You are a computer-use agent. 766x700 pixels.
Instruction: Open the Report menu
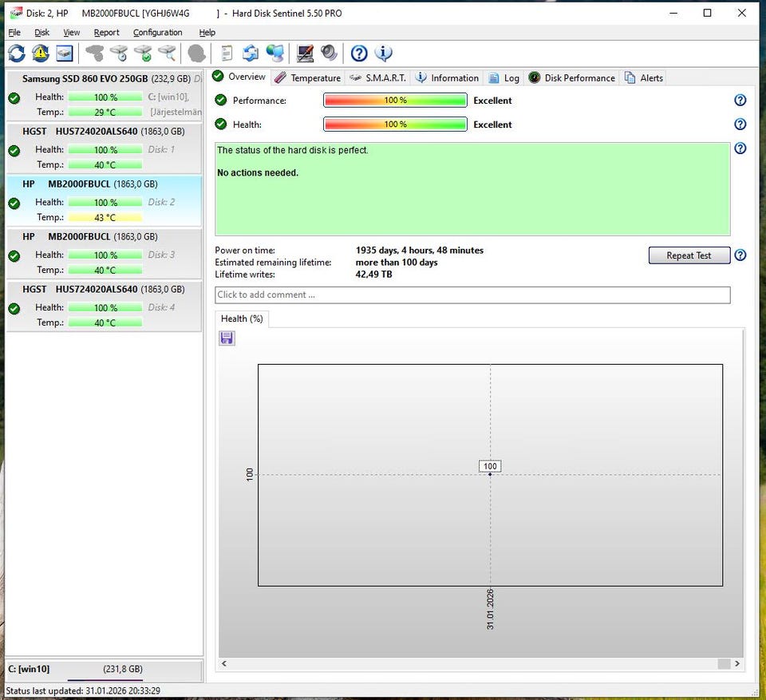pos(106,33)
